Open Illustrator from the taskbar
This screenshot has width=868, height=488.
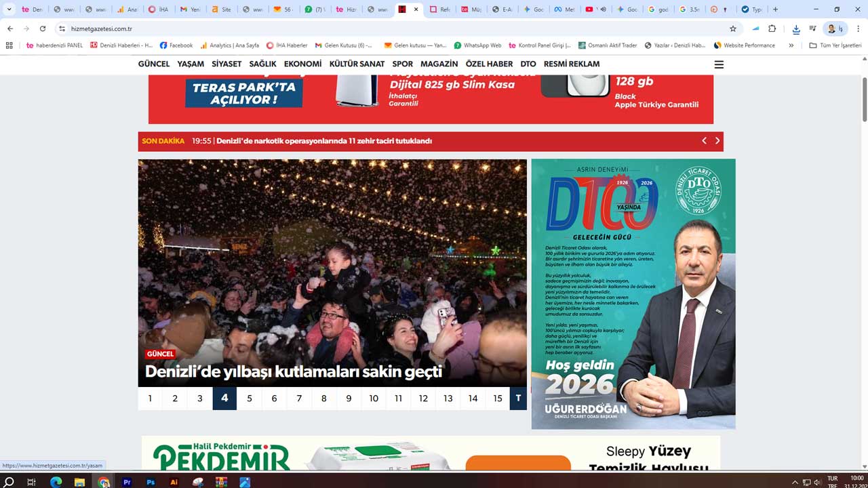pos(174,482)
